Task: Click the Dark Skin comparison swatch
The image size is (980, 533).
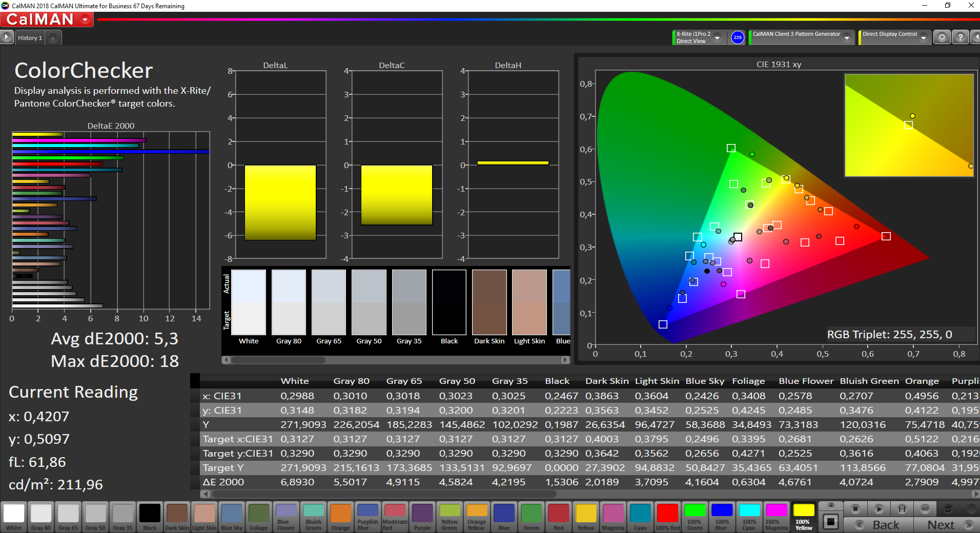Action: (489, 302)
